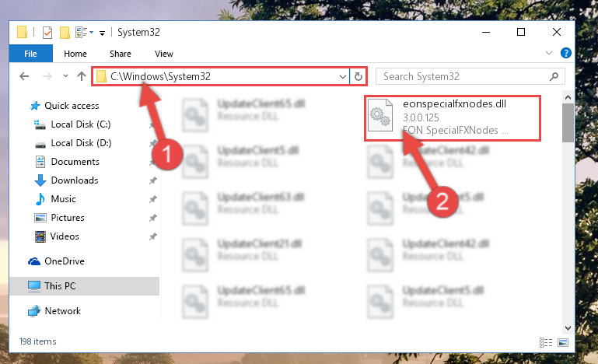Click the Properties checkmark icon in title bar
This screenshot has width=598, height=364.
[47, 33]
